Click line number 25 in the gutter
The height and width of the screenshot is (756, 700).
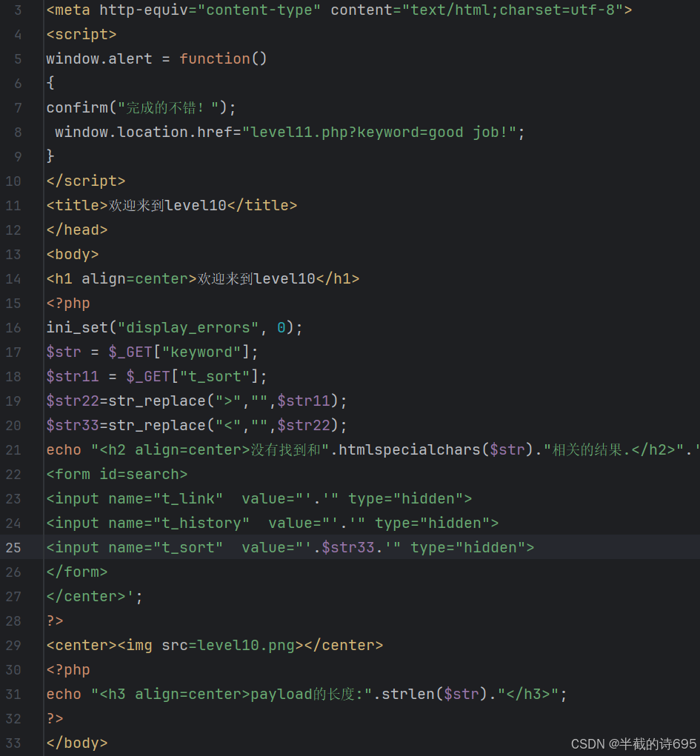pos(13,548)
